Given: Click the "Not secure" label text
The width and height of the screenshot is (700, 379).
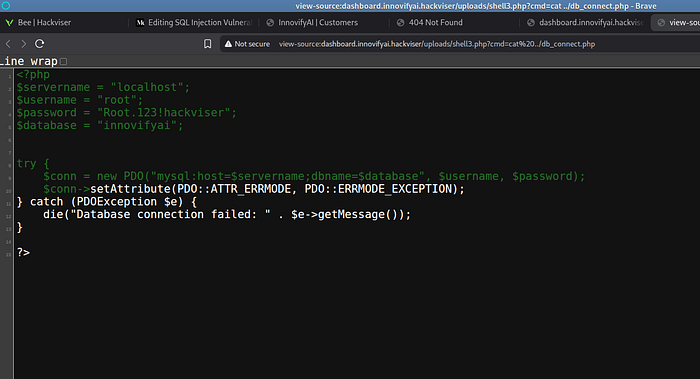Looking at the screenshot, I should point(252,44).
